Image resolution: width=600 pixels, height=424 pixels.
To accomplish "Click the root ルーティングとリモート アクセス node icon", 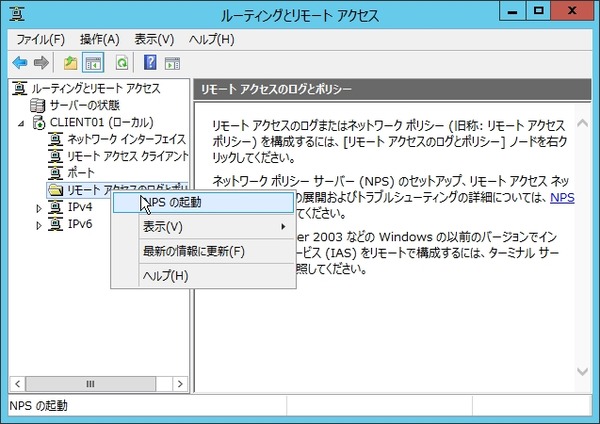I will pos(20,88).
